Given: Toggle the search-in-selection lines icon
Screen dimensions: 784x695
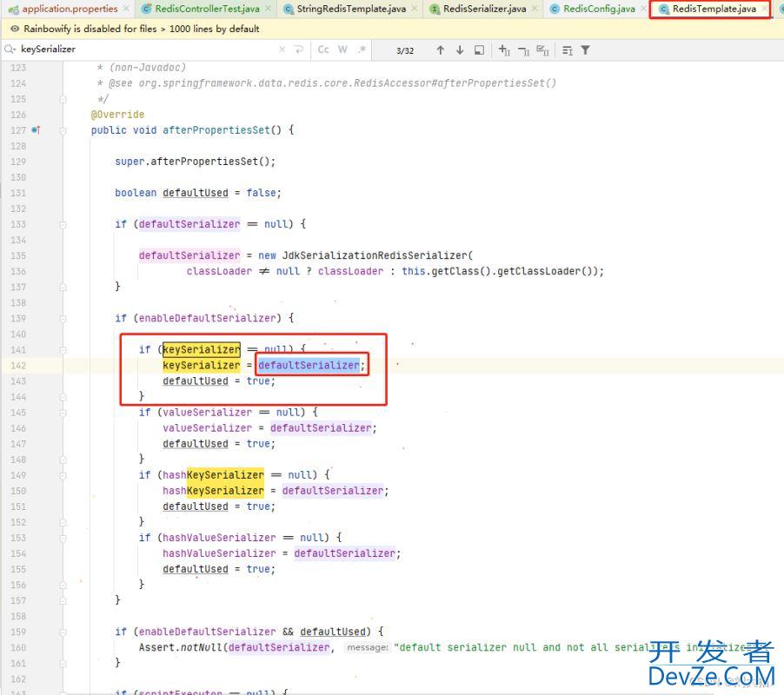Looking at the screenshot, I should [567, 50].
